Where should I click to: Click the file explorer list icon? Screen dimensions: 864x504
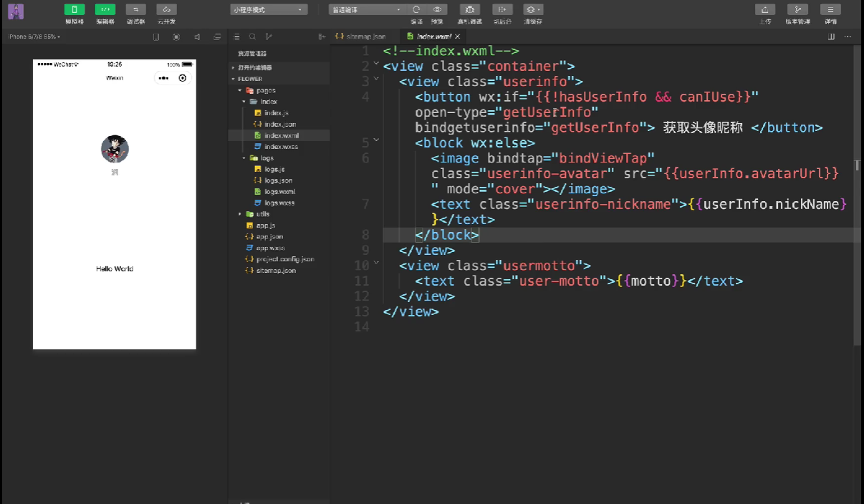tap(236, 37)
